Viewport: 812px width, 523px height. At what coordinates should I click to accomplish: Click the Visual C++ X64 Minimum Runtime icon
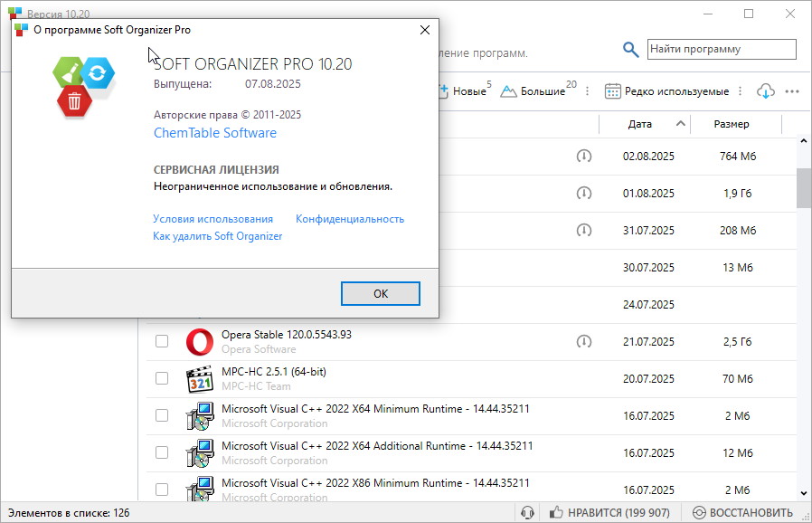pos(199,416)
